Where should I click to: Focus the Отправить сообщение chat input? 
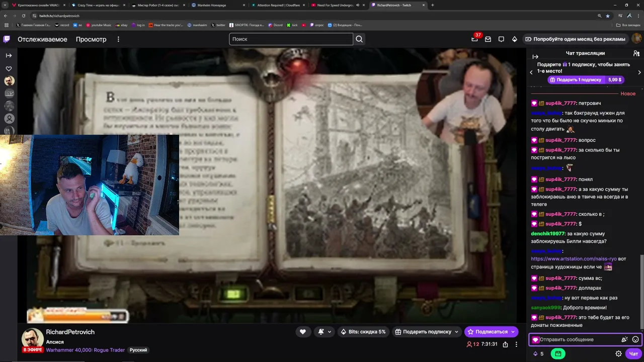[579, 340]
